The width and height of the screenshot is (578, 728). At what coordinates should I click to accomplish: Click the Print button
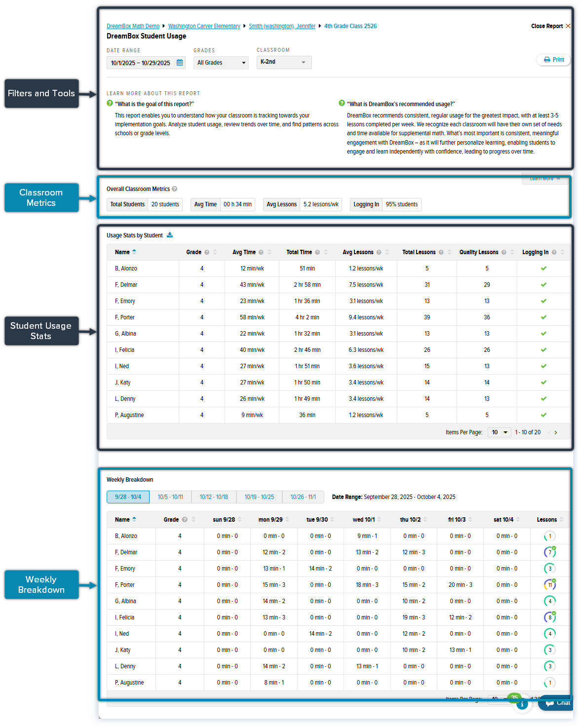(554, 60)
